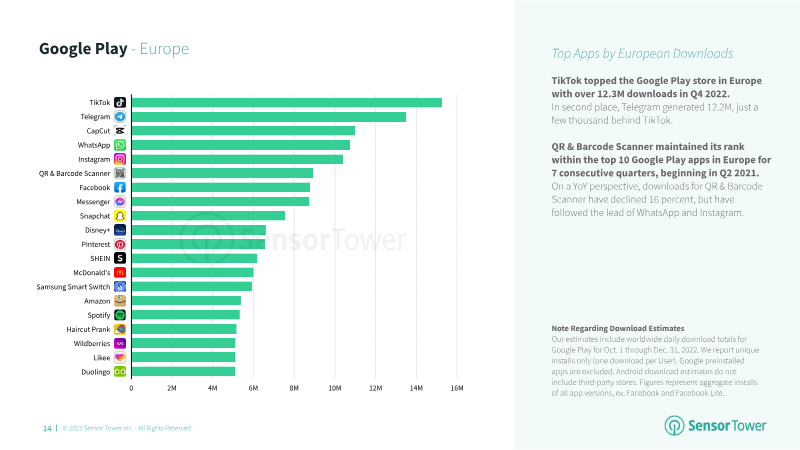Select the Snapchat ghost icon

(x=120, y=216)
